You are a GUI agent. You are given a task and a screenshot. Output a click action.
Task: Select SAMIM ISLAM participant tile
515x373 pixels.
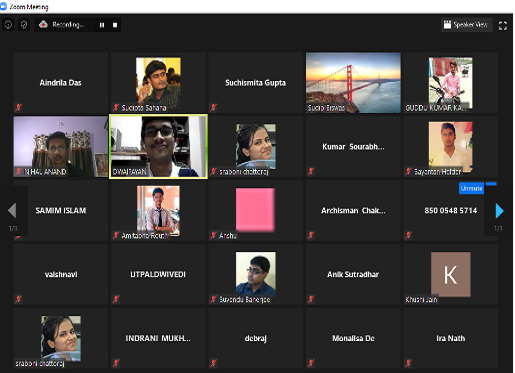pyautogui.click(x=61, y=210)
